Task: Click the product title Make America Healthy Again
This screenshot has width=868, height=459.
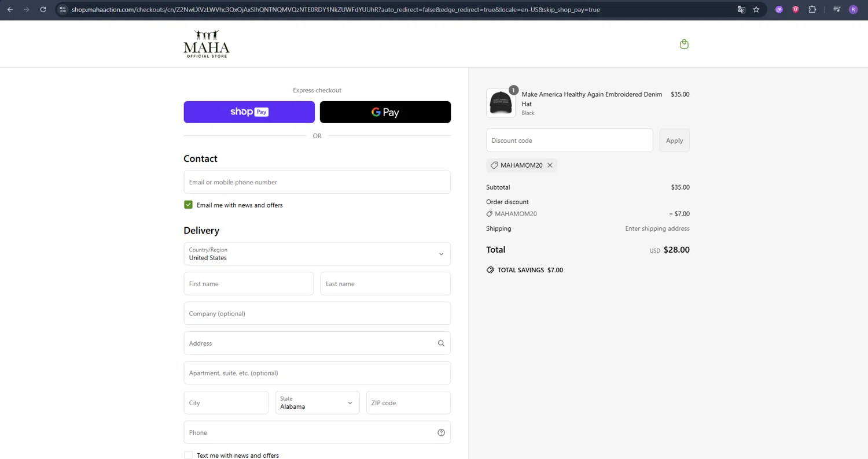Action: [x=591, y=99]
